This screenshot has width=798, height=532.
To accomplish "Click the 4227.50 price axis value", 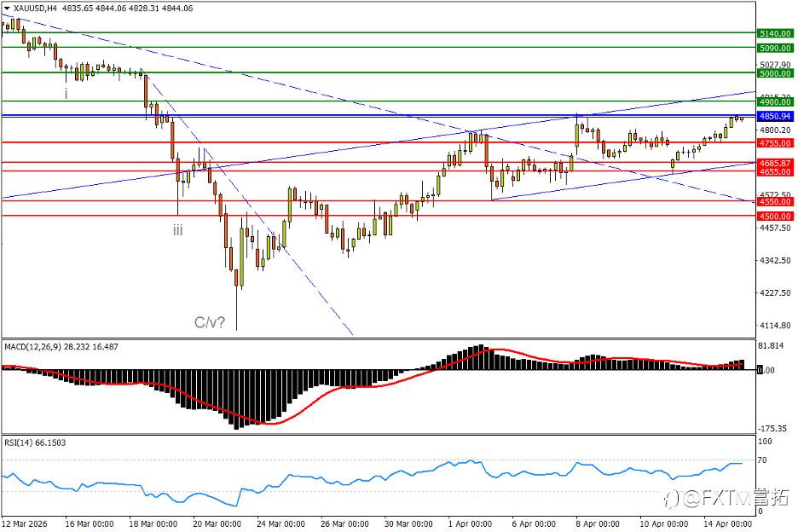I will coord(775,292).
